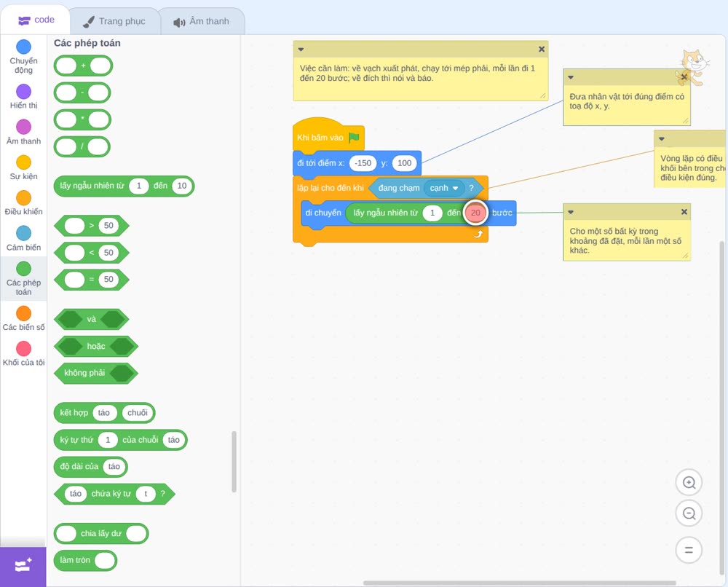
Task: Close the 'Cho một số bất kỳ' comment
Action: pos(684,212)
